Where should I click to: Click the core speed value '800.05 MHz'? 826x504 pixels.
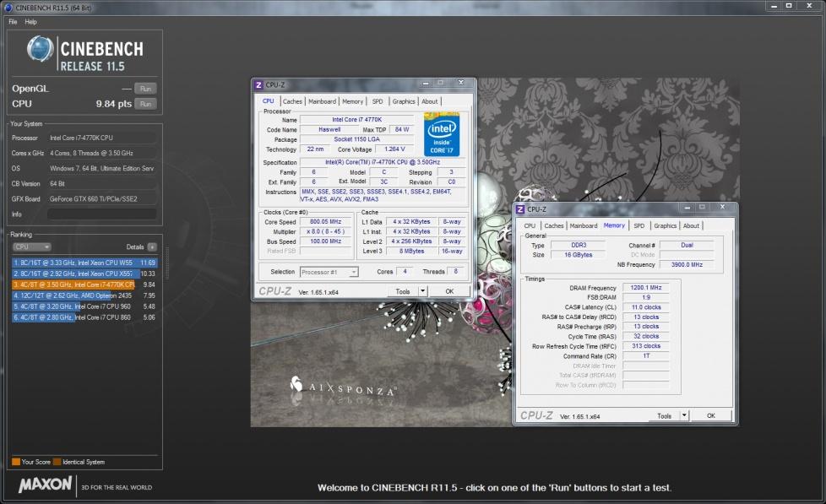click(x=325, y=222)
